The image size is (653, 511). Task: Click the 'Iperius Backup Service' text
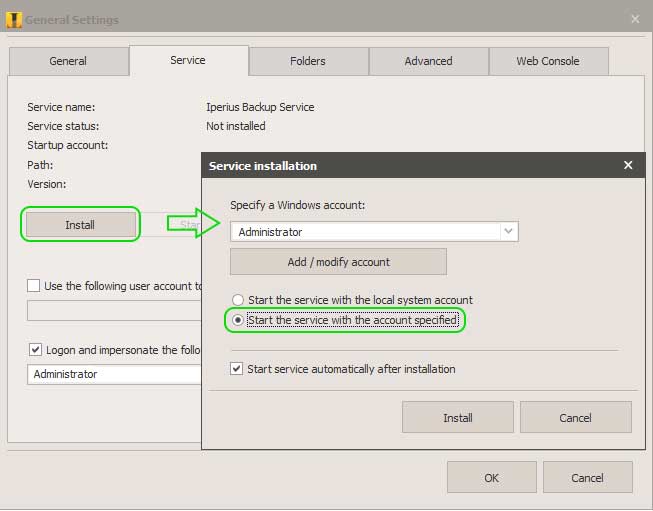[260, 107]
